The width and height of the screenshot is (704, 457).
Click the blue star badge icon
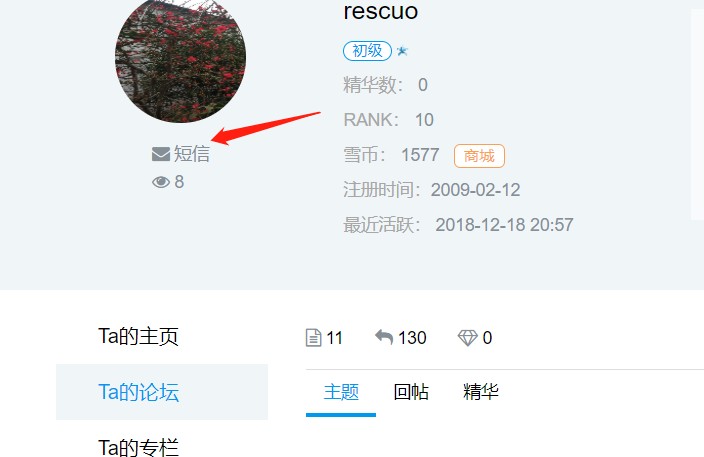(402, 51)
